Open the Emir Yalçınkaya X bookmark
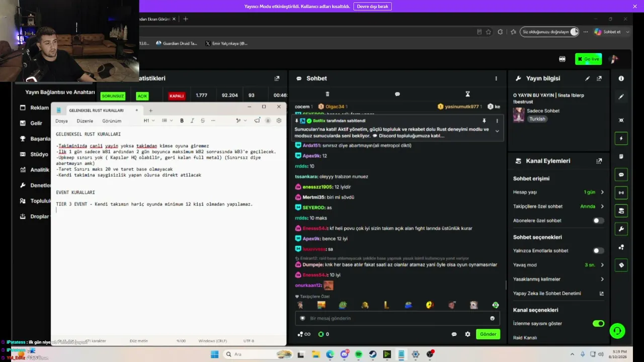 click(226, 43)
